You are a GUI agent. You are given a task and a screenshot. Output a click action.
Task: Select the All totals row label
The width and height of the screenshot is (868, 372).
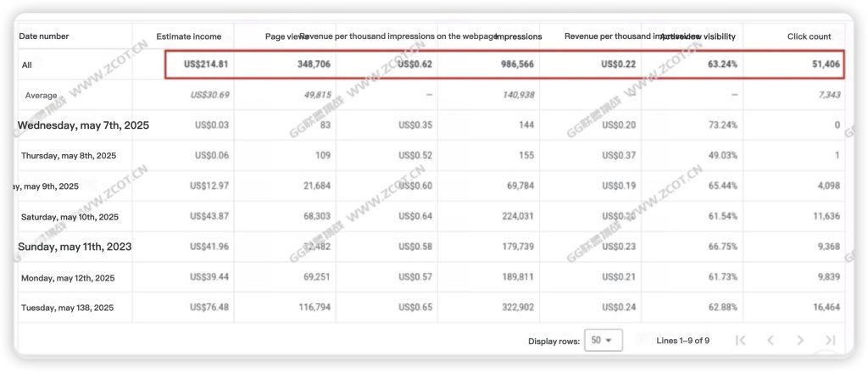click(x=27, y=64)
